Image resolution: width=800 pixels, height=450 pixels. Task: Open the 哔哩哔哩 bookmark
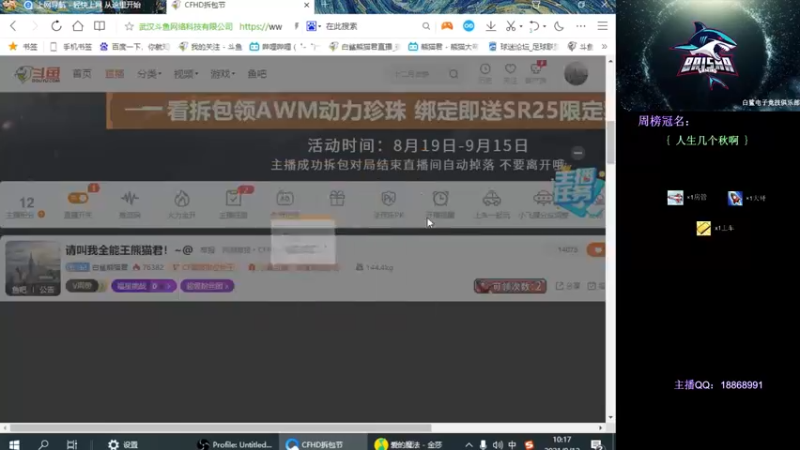[285, 46]
